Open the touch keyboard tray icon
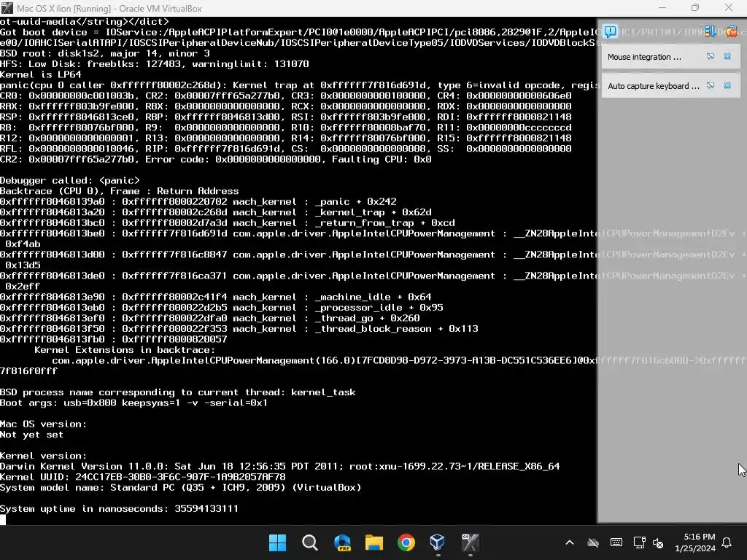Image resolution: width=747 pixels, height=560 pixels. tap(616, 542)
